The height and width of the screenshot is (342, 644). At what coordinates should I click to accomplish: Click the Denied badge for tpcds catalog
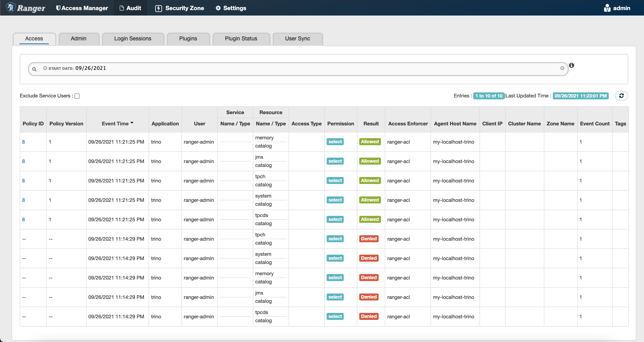[369, 316]
